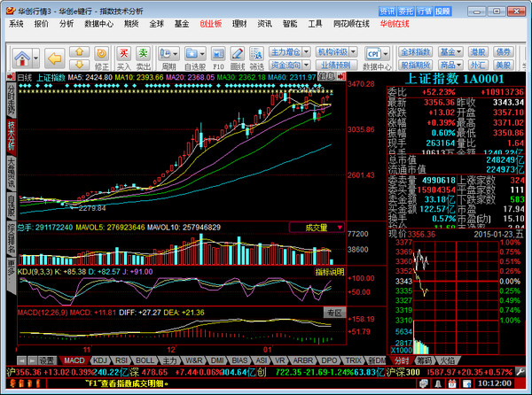Open the 创业板 menu
The height and width of the screenshot is (395, 532).
211,24
